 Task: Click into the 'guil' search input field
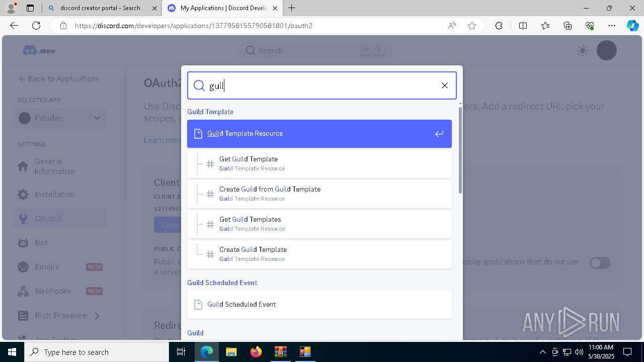pos(322,85)
